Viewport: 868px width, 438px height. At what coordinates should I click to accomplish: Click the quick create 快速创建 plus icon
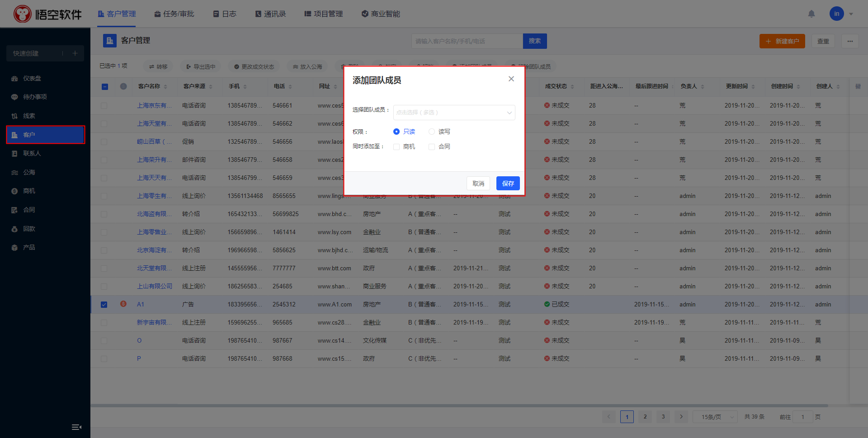click(x=75, y=53)
